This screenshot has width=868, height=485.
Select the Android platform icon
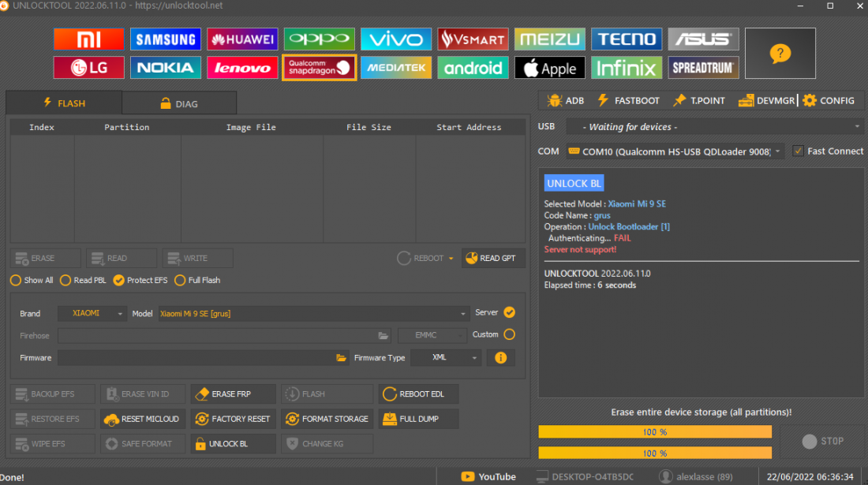[473, 68]
